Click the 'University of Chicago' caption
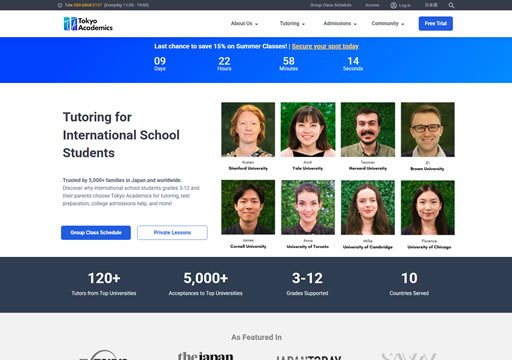 pyautogui.click(x=429, y=247)
